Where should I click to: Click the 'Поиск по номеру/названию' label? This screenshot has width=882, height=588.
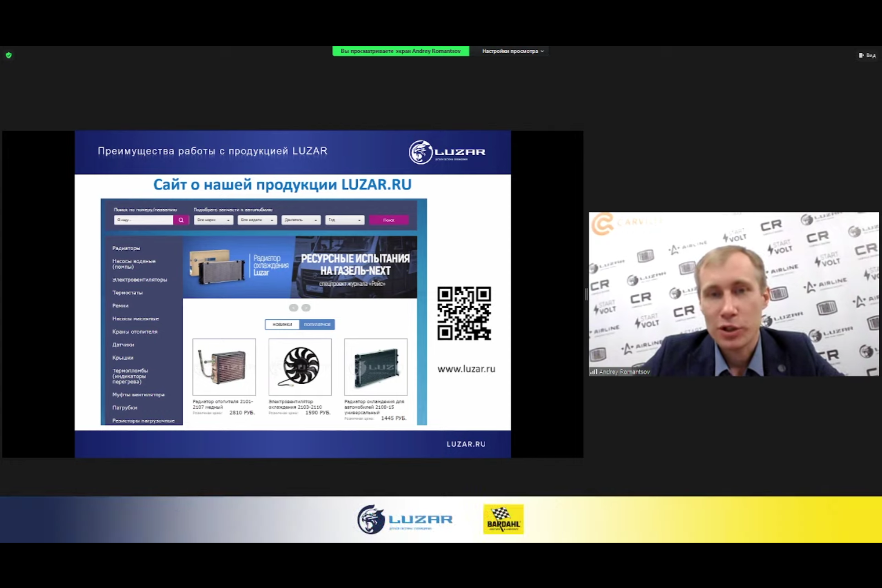pos(145,209)
